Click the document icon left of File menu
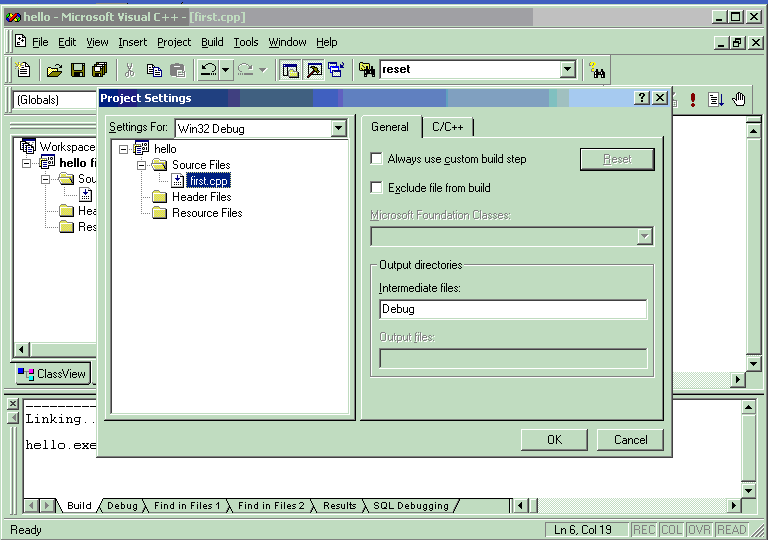This screenshot has height=540, width=768. [x=20, y=41]
